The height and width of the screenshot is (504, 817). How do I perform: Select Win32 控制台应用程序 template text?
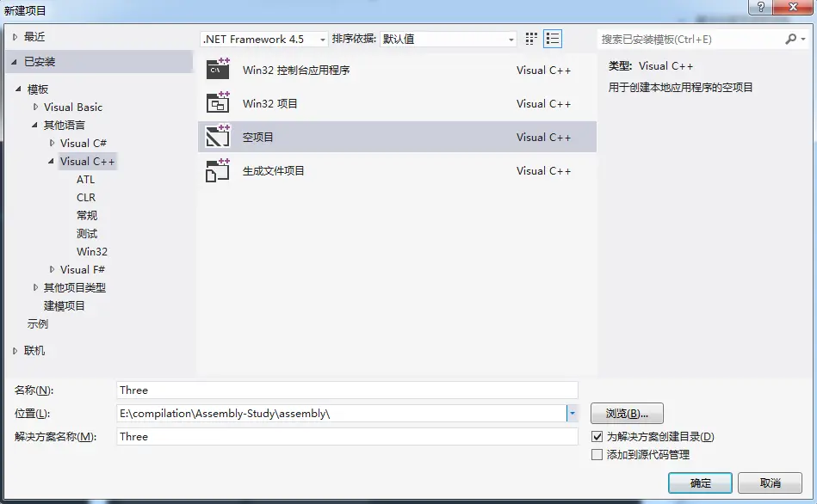[296, 70]
